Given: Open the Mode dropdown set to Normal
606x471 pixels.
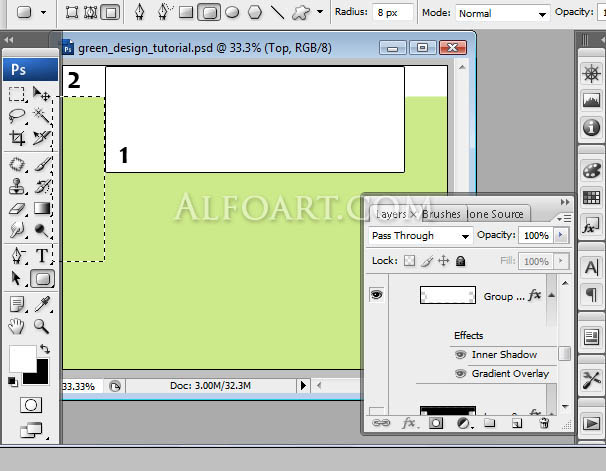Looking at the screenshot, I should (502, 14).
